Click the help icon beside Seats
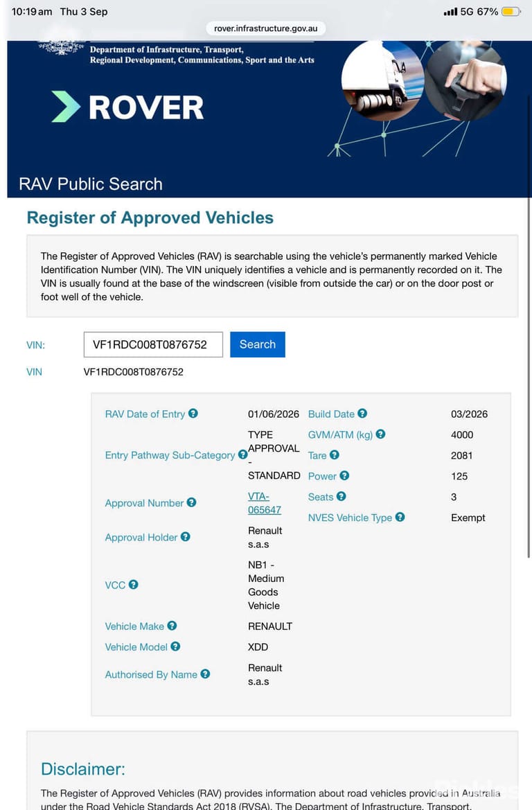This screenshot has height=810, width=532. tap(342, 496)
